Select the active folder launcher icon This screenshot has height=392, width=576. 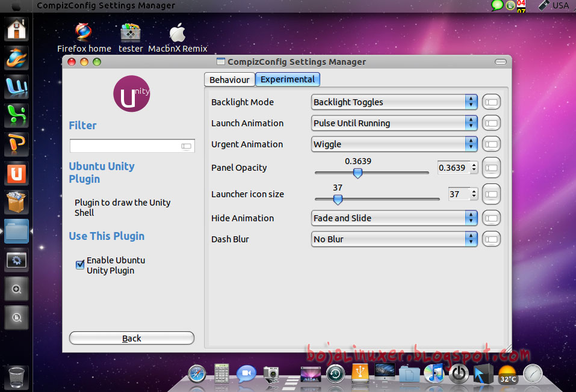[16, 231]
